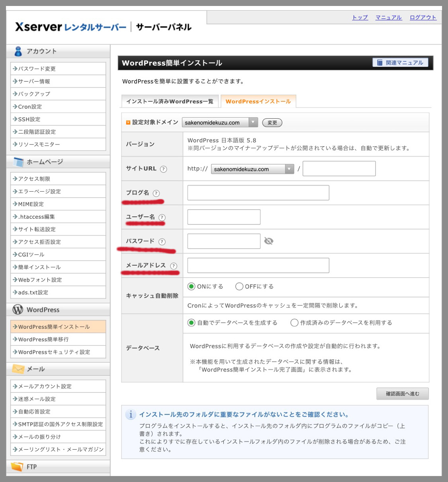Image resolution: width=448 pixels, height=482 pixels.
Task: Toggle password visibility eye icon
Action: 269,241
